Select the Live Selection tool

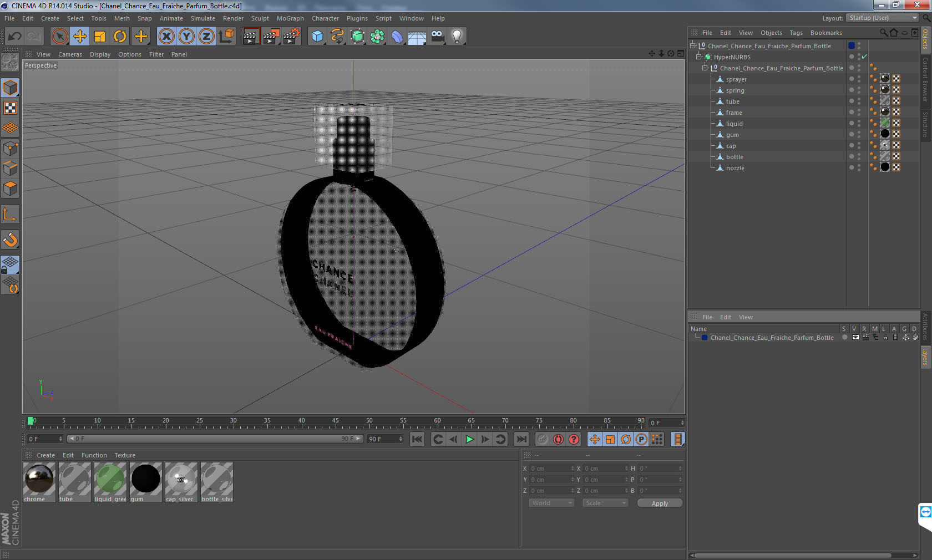(x=59, y=37)
